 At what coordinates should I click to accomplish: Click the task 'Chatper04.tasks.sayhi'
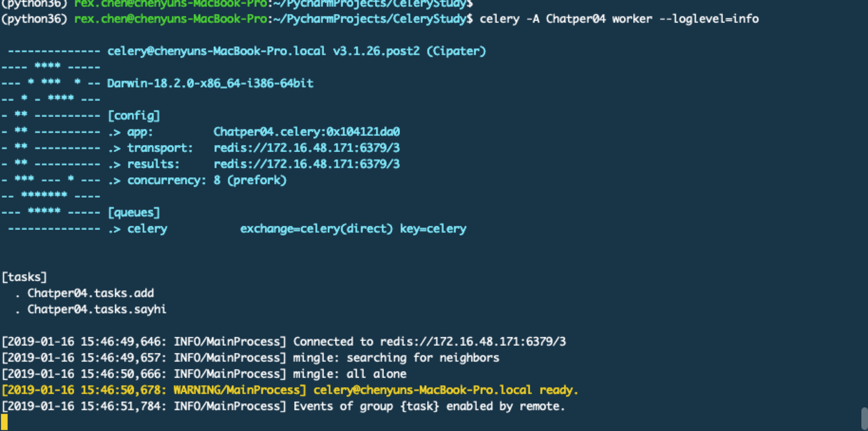[97, 309]
